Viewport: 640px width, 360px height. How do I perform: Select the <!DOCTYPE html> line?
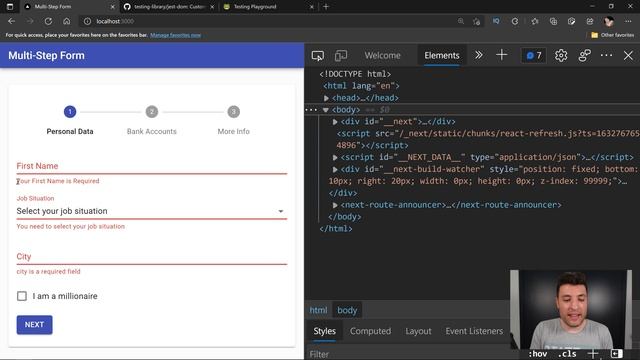click(x=355, y=74)
